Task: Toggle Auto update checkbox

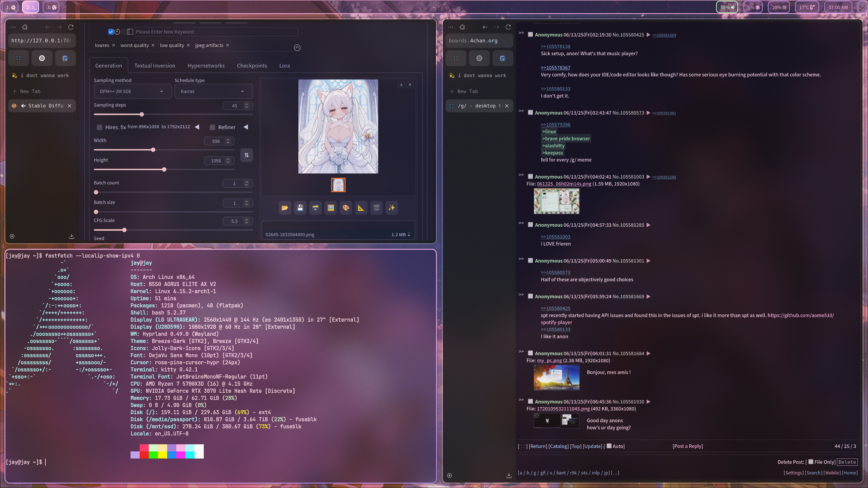Action: coord(609,446)
